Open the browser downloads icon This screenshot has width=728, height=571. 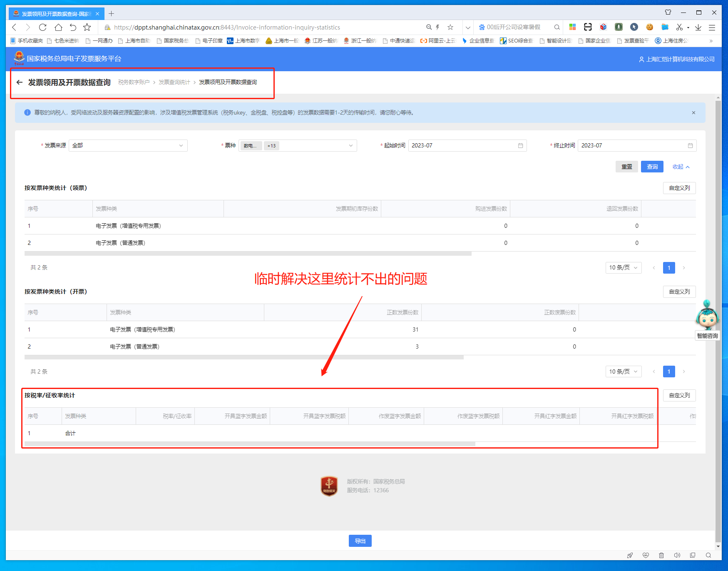(x=698, y=27)
